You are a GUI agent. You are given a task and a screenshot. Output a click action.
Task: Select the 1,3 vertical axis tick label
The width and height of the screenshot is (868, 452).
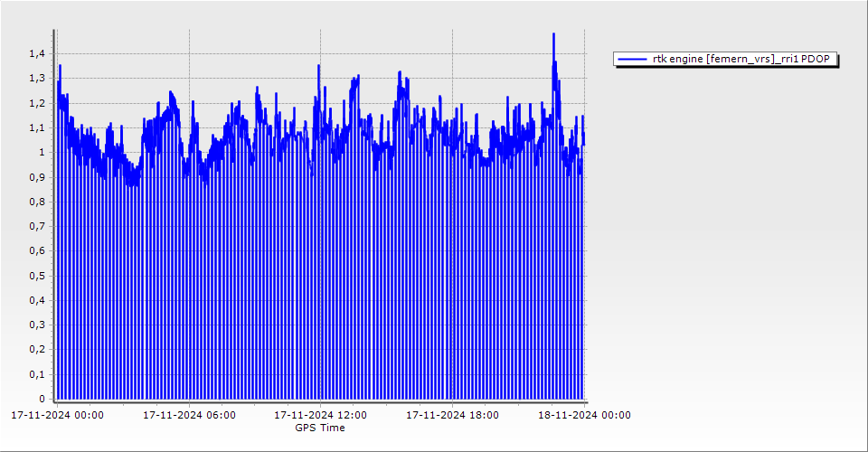(x=35, y=79)
